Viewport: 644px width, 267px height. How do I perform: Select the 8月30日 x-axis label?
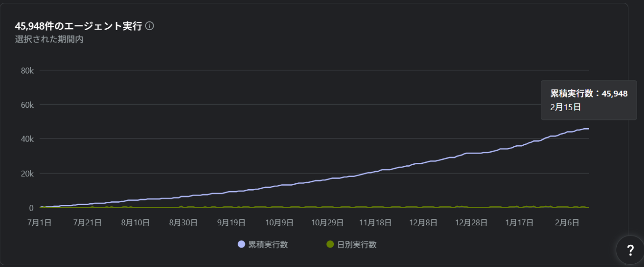(x=183, y=222)
